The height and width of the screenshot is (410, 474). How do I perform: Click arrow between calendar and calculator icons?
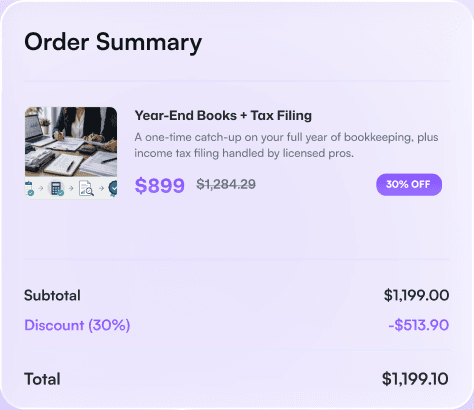coord(41,188)
